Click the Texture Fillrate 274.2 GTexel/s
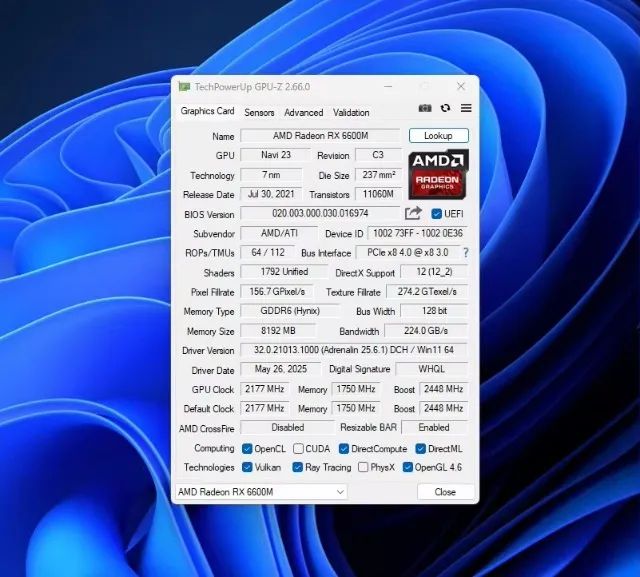 coord(427,292)
